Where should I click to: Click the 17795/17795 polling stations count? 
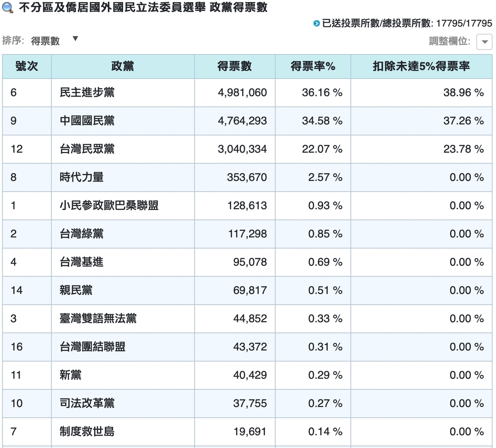pos(464,24)
